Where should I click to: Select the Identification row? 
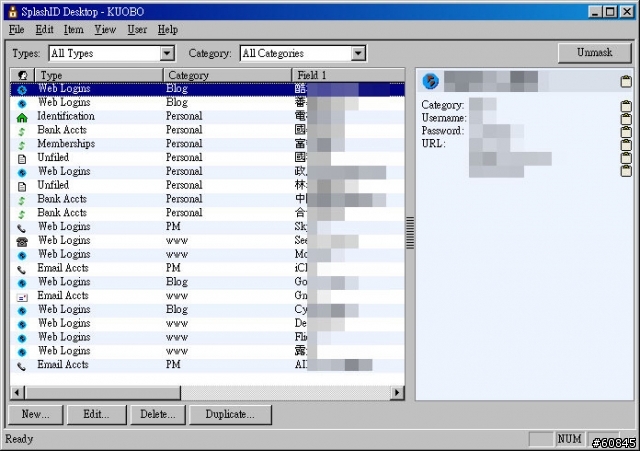[207, 117]
